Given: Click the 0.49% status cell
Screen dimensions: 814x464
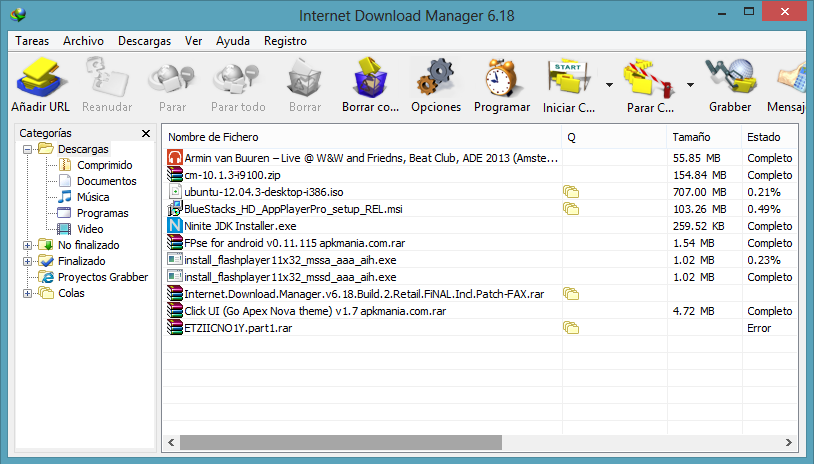Looking at the screenshot, I should point(764,209).
